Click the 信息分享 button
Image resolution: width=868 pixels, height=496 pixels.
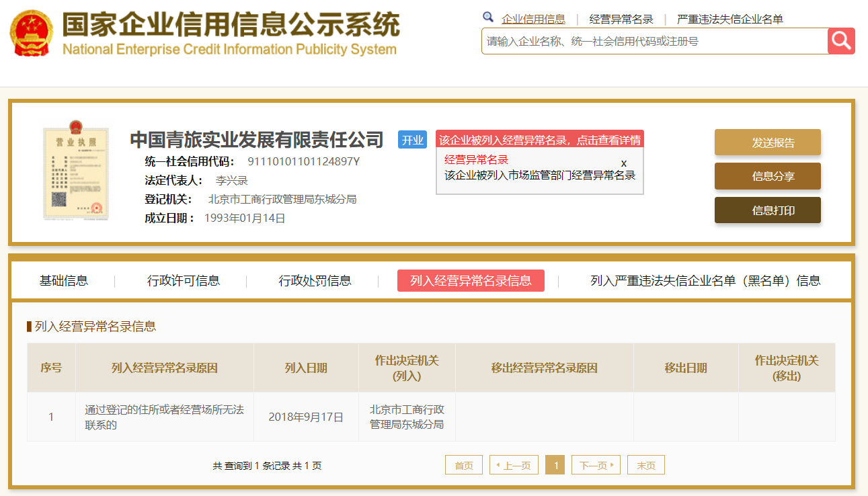click(768, 176)
